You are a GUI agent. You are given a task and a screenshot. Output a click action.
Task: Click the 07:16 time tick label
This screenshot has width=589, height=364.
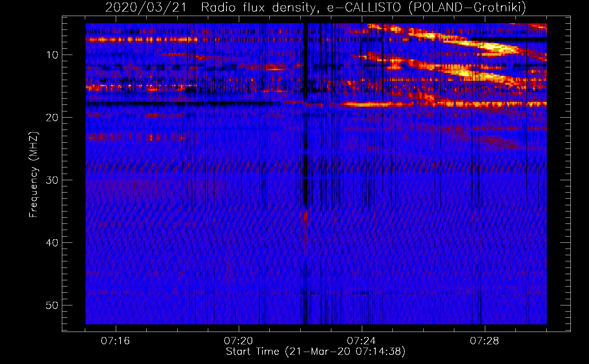click(115, 341)
